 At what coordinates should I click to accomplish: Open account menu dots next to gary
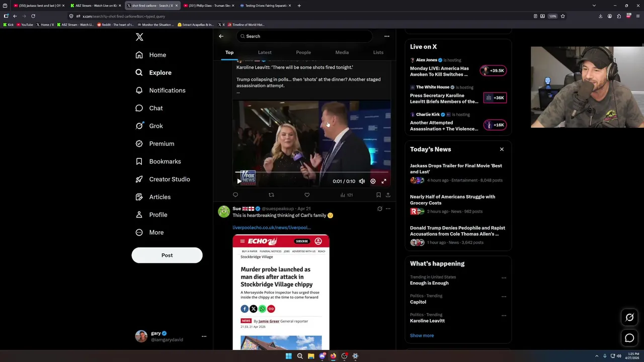coord(204,336)
